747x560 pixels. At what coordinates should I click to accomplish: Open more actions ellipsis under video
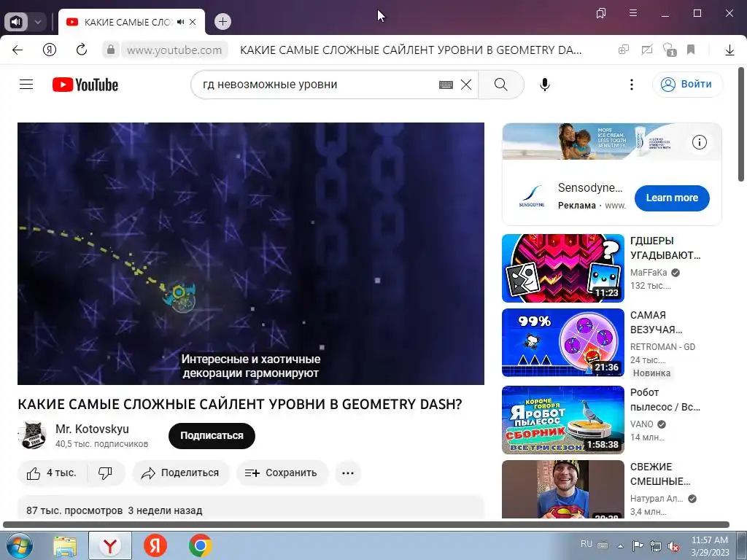click(348, 472)
